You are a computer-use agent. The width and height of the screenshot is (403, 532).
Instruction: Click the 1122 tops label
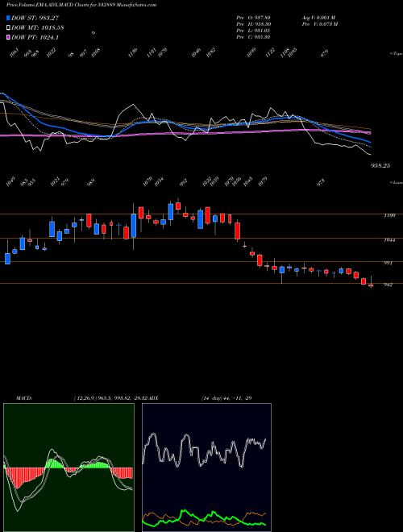click(x=270, y=52)
